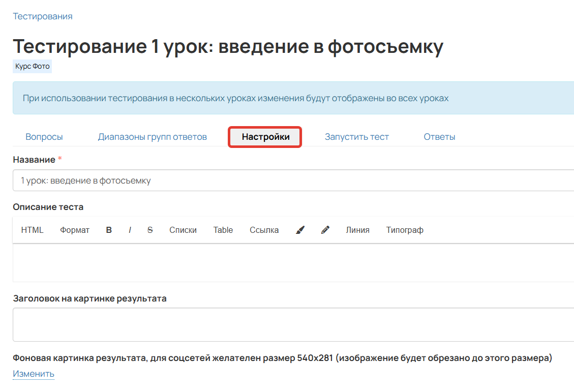Image resolution: width=574 pixels, height=392 pixels.
Task: Click the Название input field
Action: click(203, 180)
